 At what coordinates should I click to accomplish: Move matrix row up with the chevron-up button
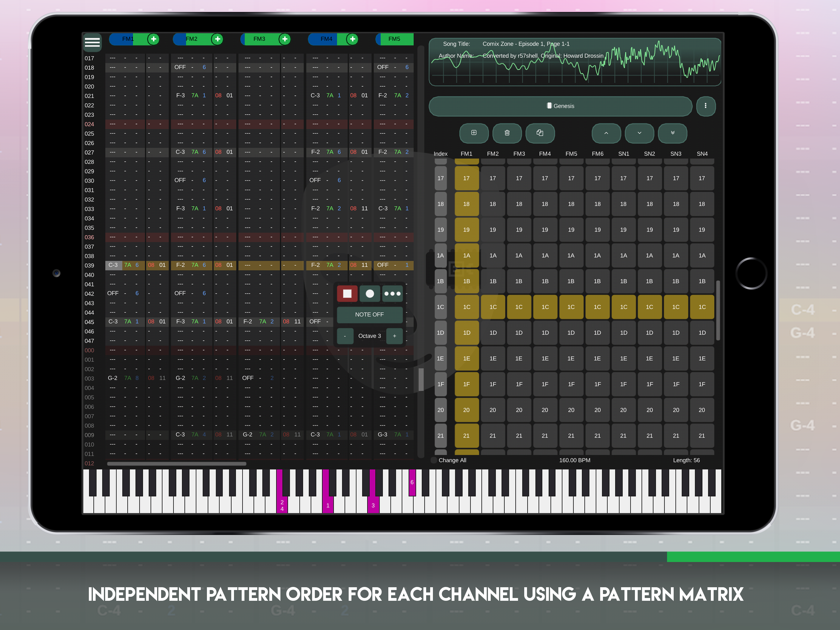tap(606, 133)
